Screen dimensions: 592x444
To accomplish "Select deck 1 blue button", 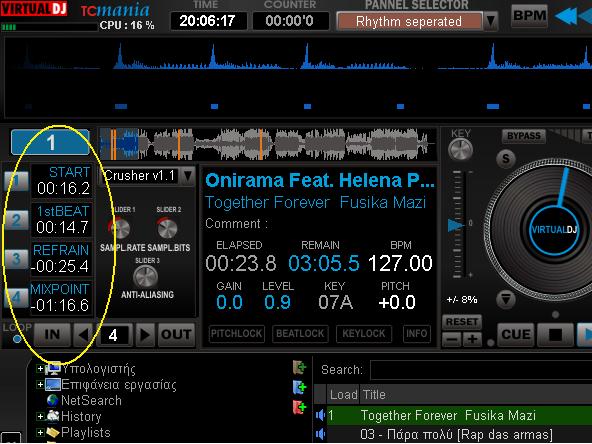I will (50, 142).
